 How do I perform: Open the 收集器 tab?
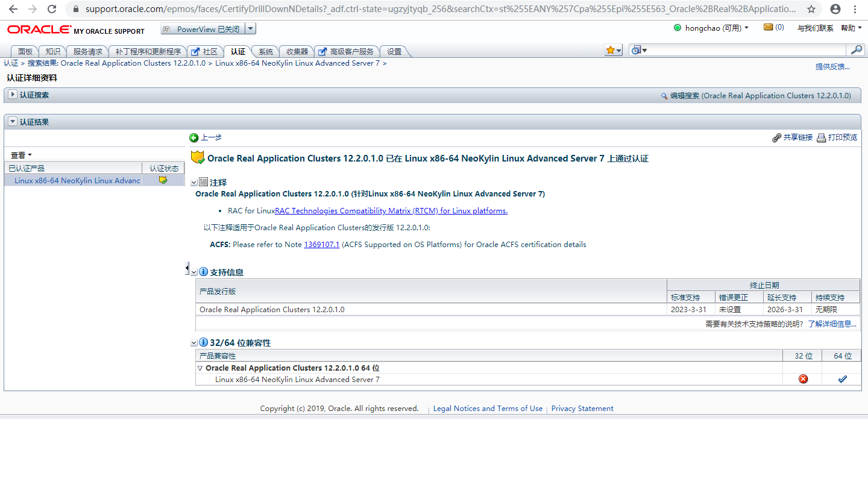coord(297,52)
